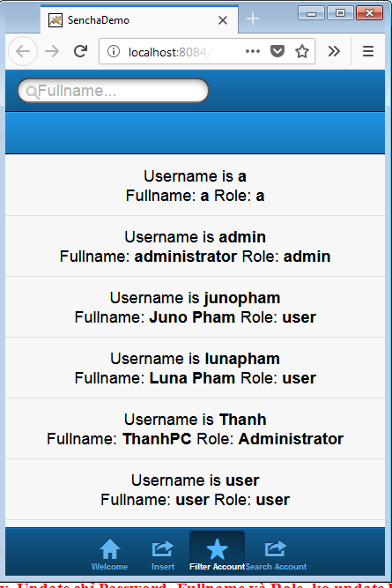Viewport: 392px width, 588px height.
Task: Click the forward navigation arrow
Action: pos(52,51)
